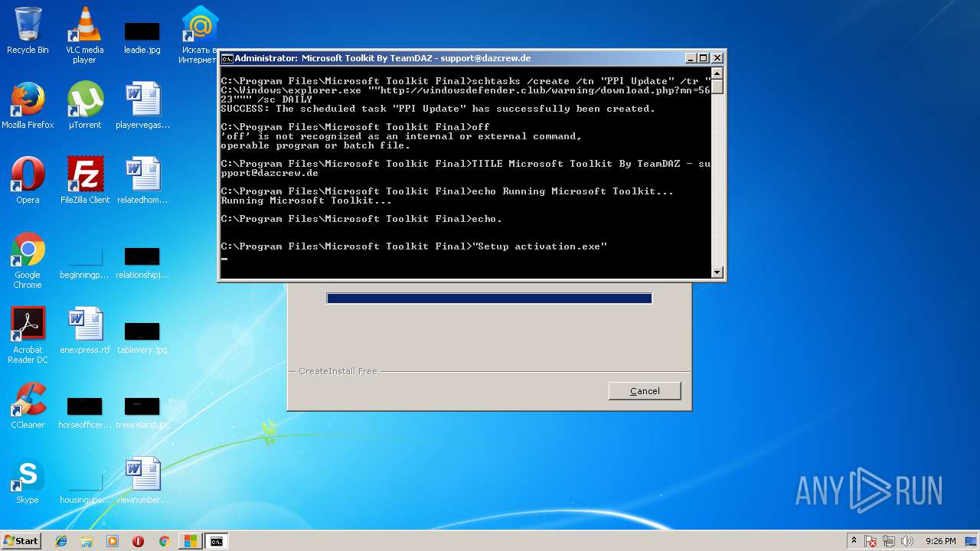Open the Action Center flag tray icon
This screenshot has width=980, height=551.
(871, 541)
